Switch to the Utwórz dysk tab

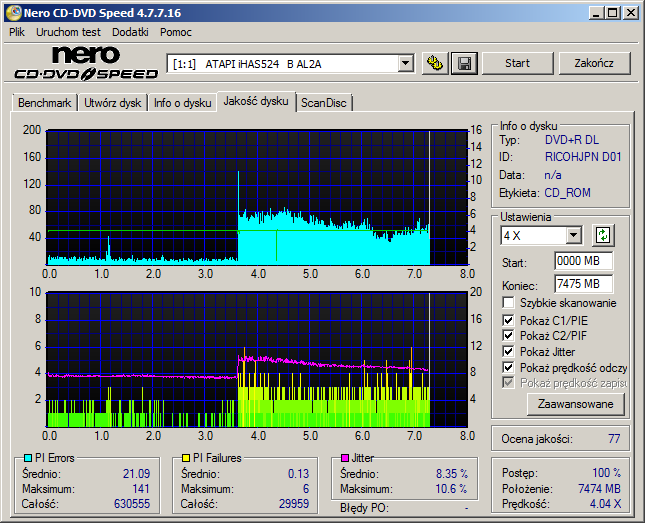[x=112, y=103]
